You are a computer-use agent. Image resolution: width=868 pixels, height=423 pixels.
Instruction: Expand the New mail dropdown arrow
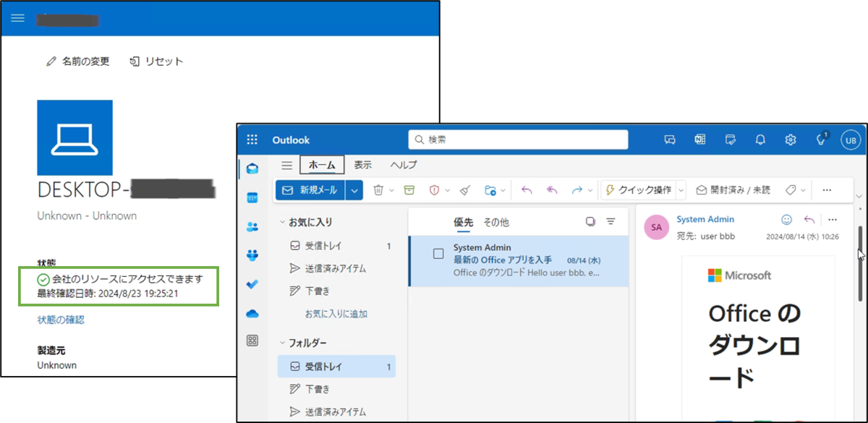point(354,190)
